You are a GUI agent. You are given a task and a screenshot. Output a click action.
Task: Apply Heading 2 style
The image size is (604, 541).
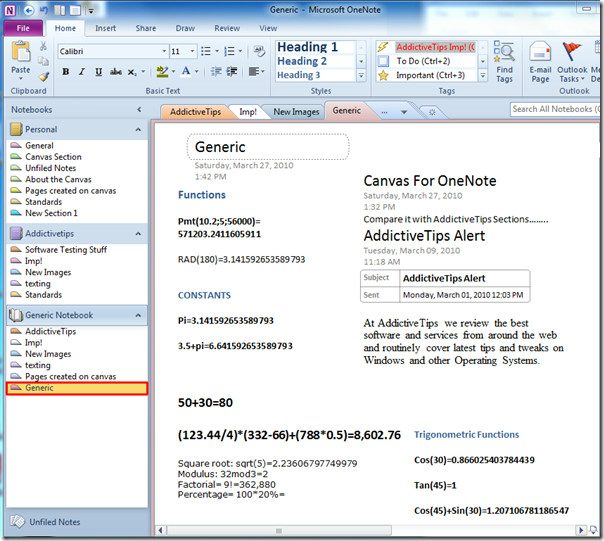[x=316, y=61]
